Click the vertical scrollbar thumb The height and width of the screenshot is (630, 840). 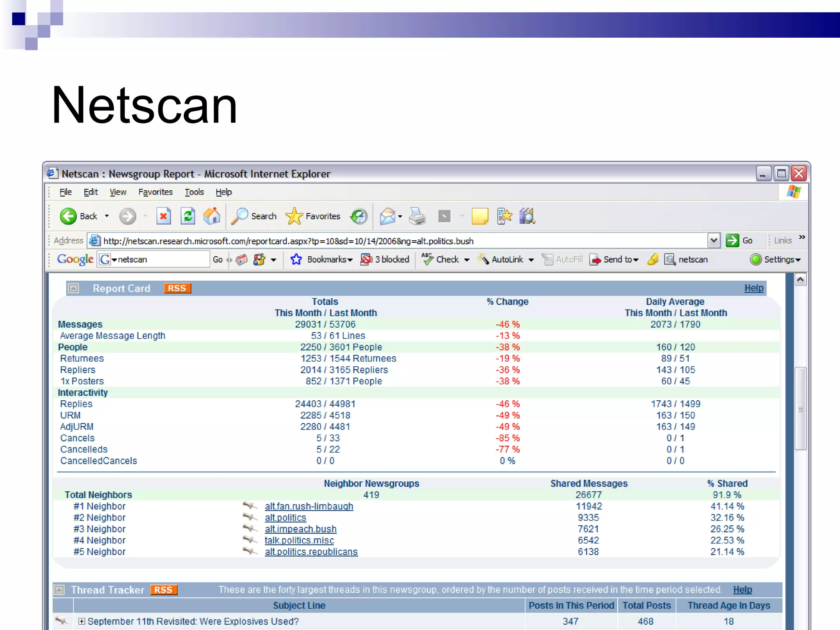pyautogui.click(x=800, y=409)
